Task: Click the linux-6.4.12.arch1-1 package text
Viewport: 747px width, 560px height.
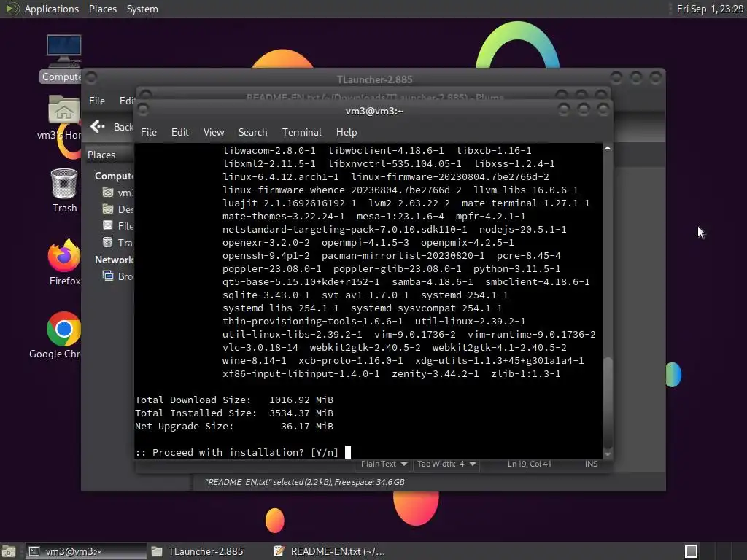Action: (281, 176)
